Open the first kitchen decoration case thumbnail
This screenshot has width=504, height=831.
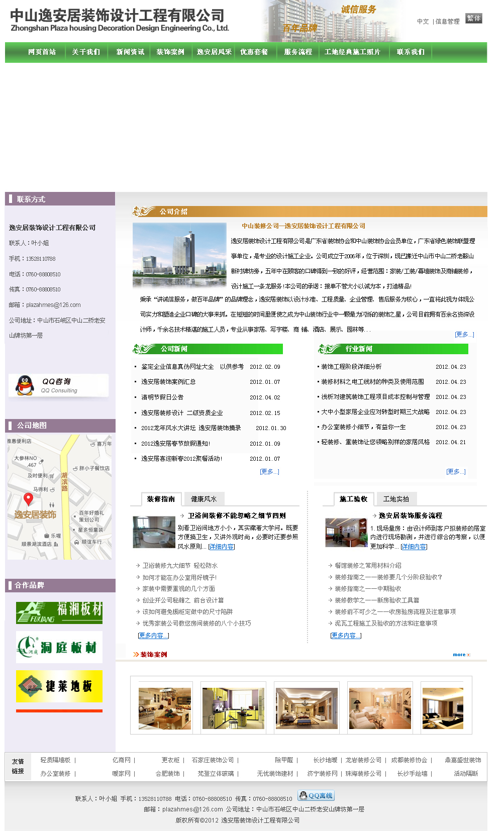click(165, 708)
